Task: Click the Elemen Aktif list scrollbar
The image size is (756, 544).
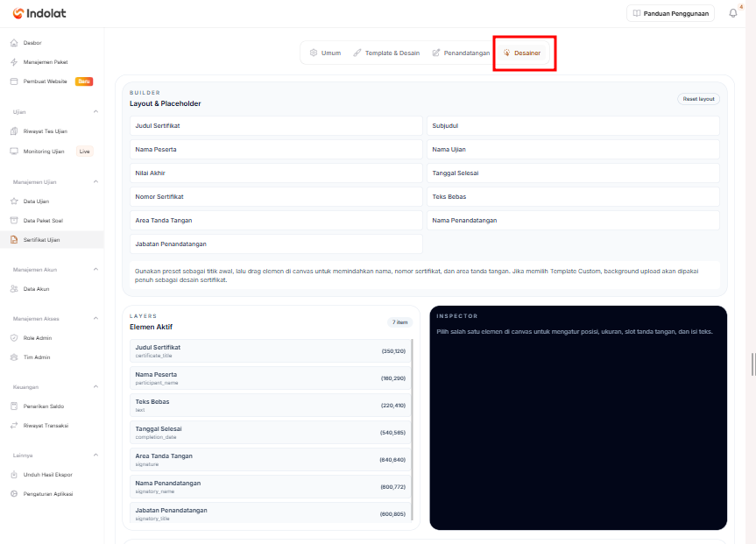Action: [x=413, y=430]
